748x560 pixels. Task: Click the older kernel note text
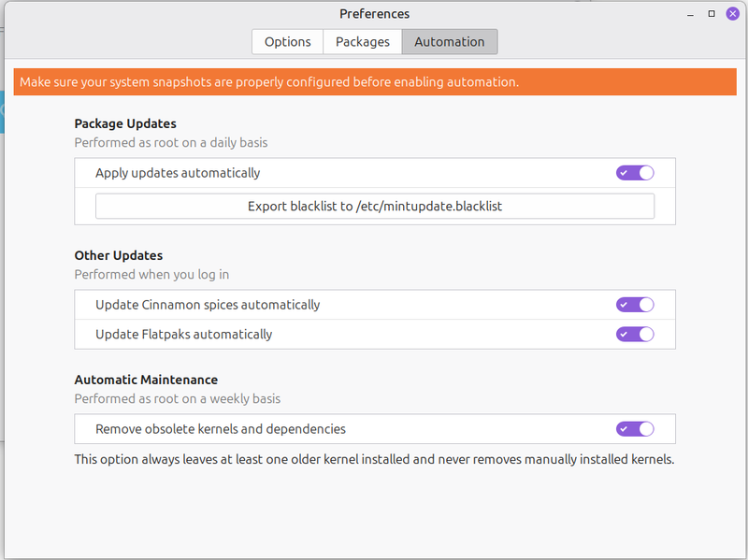375,459
